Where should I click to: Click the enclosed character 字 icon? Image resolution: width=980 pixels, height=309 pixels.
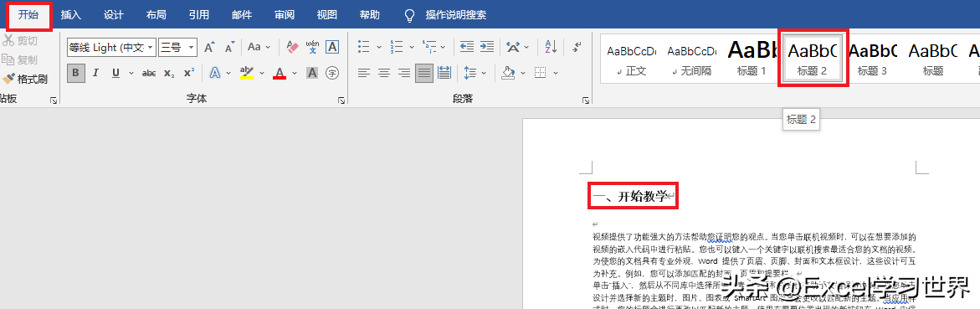[332, 73]
